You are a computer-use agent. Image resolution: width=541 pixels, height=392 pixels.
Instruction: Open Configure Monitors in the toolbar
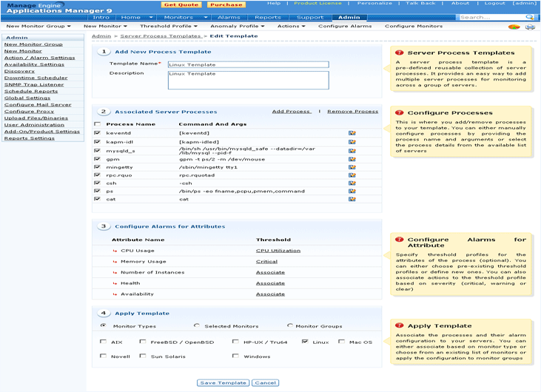(x=414, y=26)
